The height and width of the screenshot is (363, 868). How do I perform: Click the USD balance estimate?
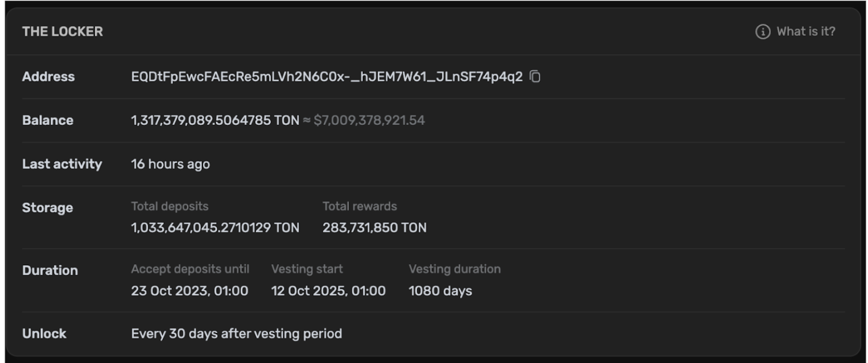pos(369,120)
